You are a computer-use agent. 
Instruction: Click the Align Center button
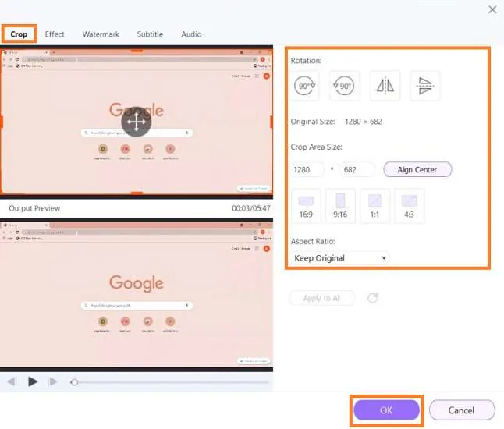point(417,169)
